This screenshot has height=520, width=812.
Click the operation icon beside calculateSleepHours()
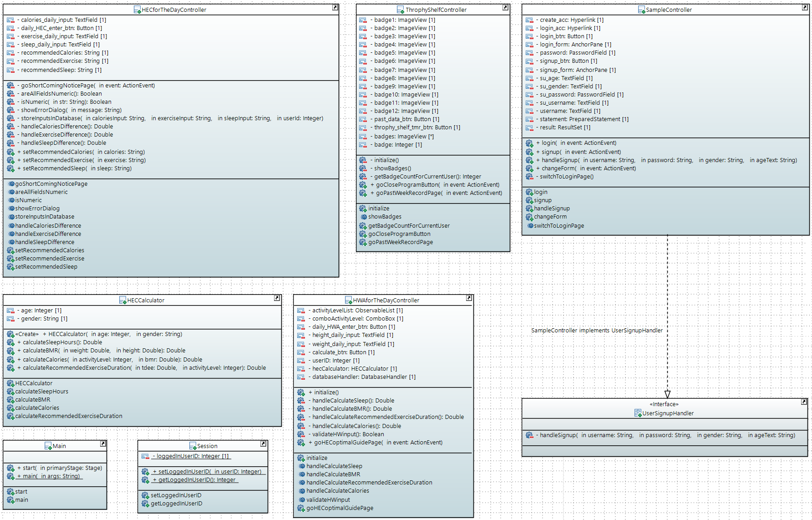tap(10, 342)
